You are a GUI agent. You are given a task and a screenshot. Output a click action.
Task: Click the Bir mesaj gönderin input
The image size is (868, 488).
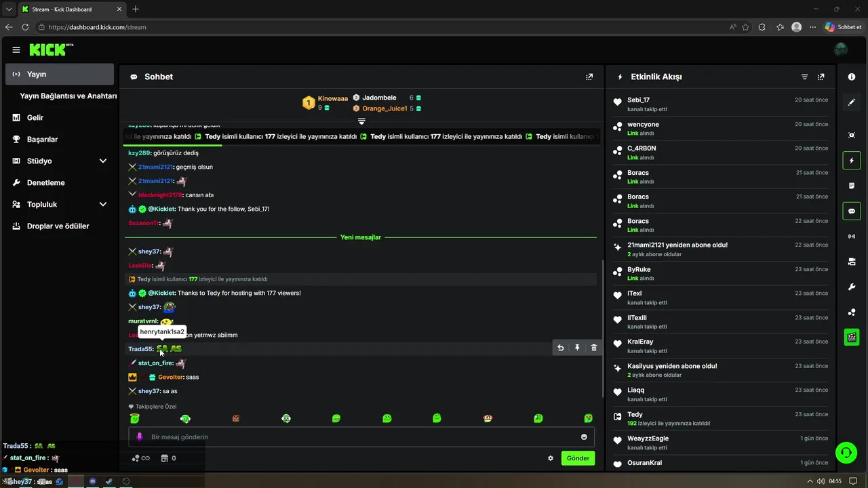pos(361,436)
